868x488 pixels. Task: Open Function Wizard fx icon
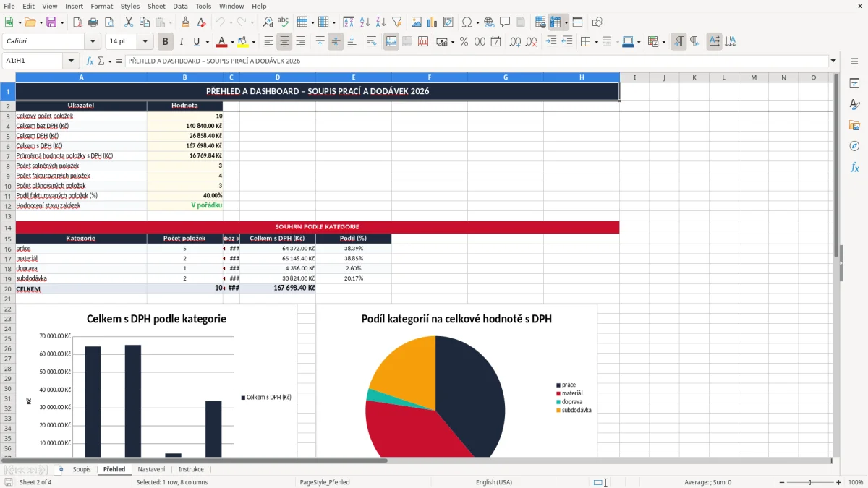[90, 61]
